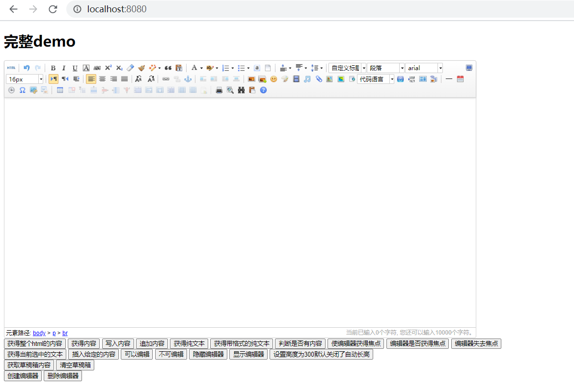Toggle right-to-left text direction
The height and width of the screenshot is (392, 574).
[x=65, y=79]
